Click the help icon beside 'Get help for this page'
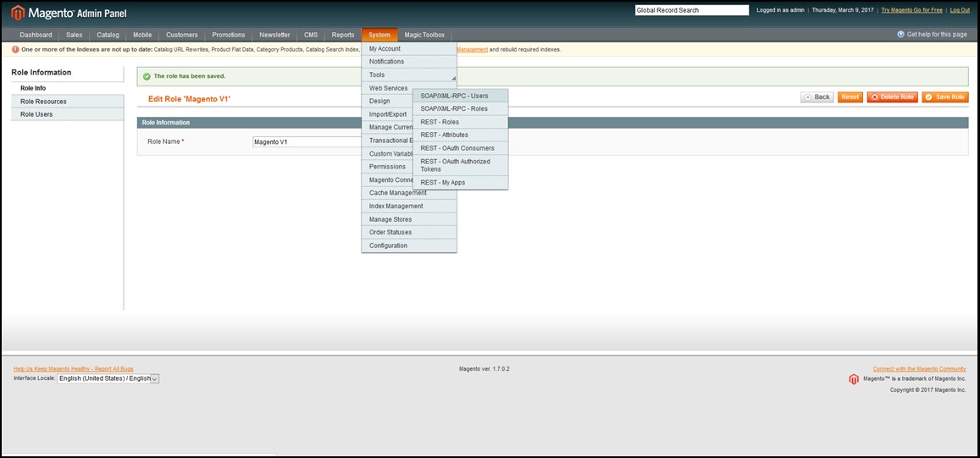 [x=900, y=35]
